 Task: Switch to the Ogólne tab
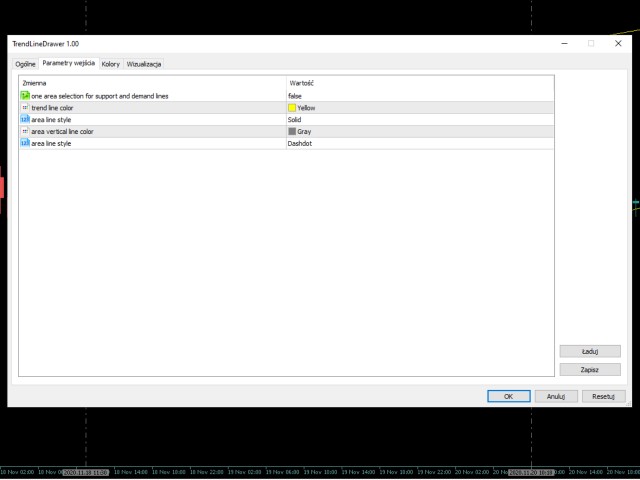pos(25,64)
